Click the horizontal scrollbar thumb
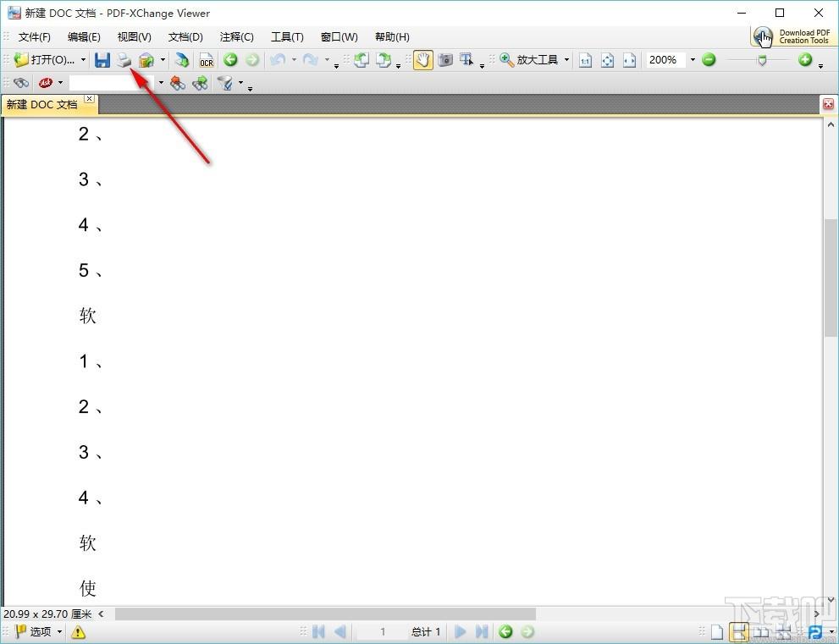The image size is (839, 644). point(325,614)
